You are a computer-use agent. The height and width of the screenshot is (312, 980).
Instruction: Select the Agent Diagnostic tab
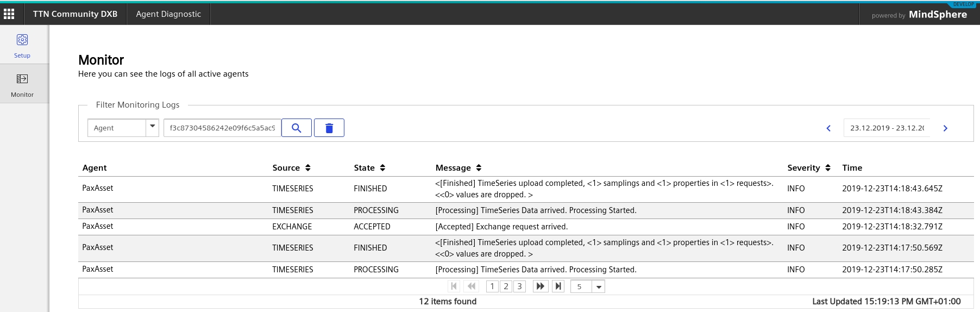pos(168,14)
